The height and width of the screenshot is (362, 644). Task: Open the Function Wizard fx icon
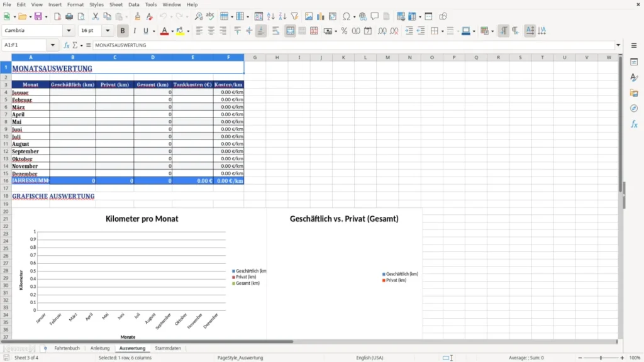(x=67, y=45)
